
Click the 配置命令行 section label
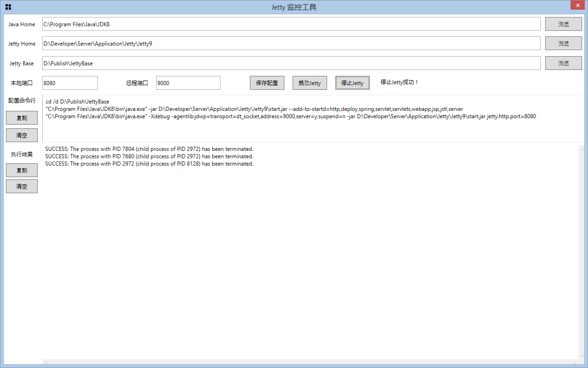[x=22, y=100]
